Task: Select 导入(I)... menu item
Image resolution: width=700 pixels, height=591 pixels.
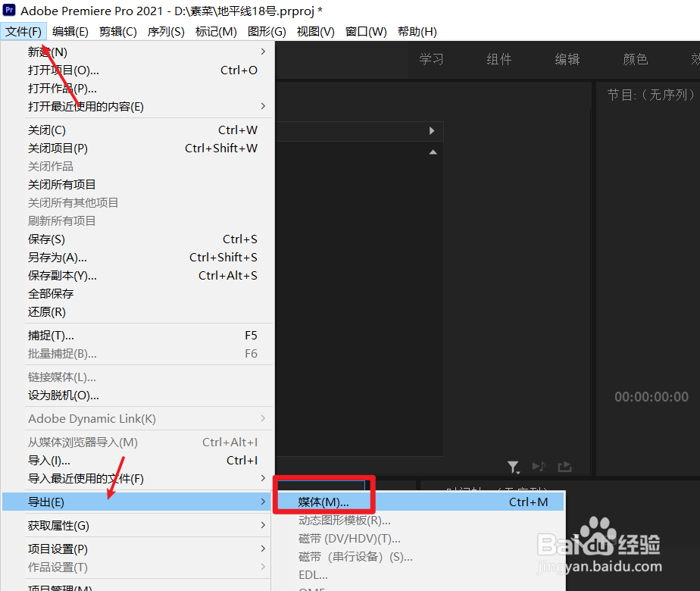Action: tap(138, 460)
